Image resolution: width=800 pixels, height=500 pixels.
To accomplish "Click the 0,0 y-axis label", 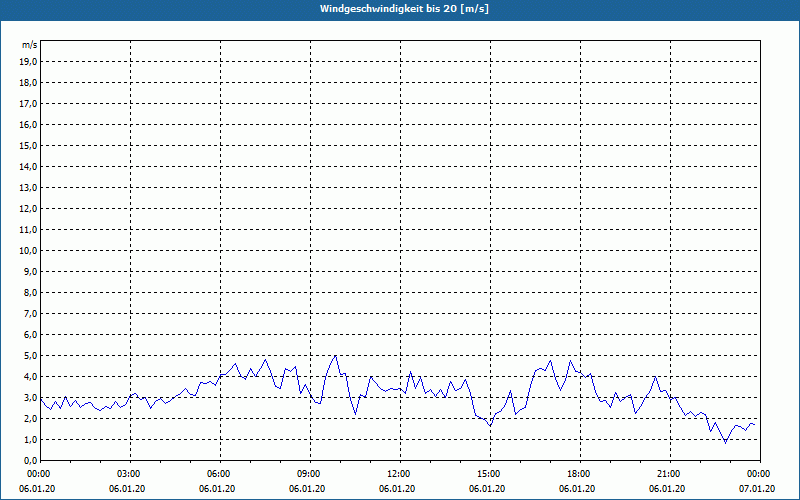I will (31, 461).
